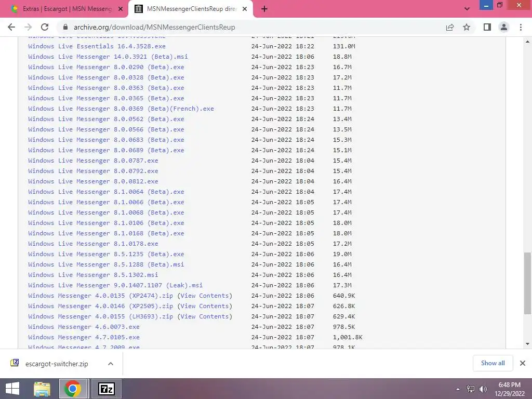Image resolution: width=532 pixels, height=399 pixels.
Task: Download Windows Live Messenger 8.5.1288 (Beta).msi
Action: pyautogui.click(x=106, y=264)
